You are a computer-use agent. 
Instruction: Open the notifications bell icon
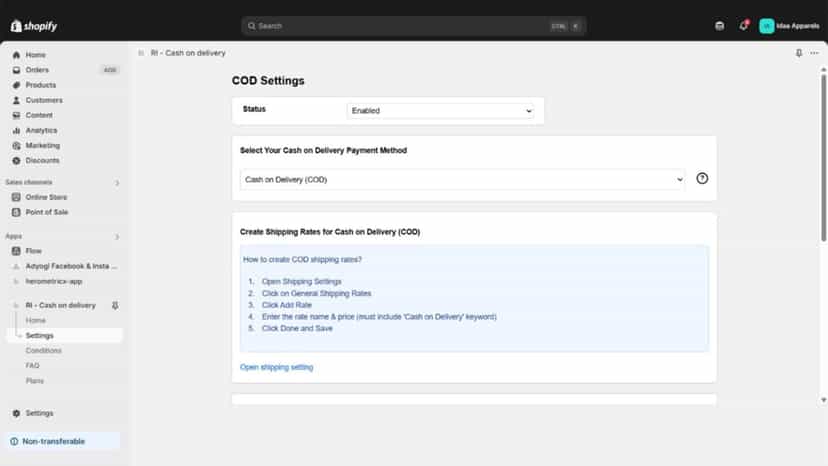coord(743,25)
